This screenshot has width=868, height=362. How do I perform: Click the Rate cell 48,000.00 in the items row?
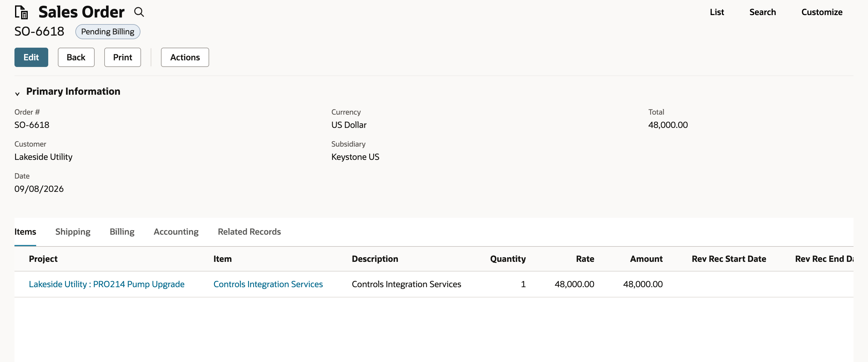click(x=574, y=284)
